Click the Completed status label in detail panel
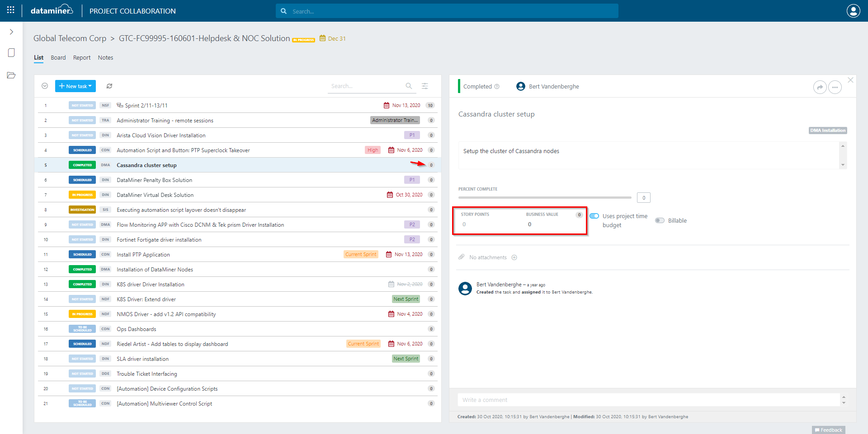Screen dimensions: 868x434 tap(477, 87)
